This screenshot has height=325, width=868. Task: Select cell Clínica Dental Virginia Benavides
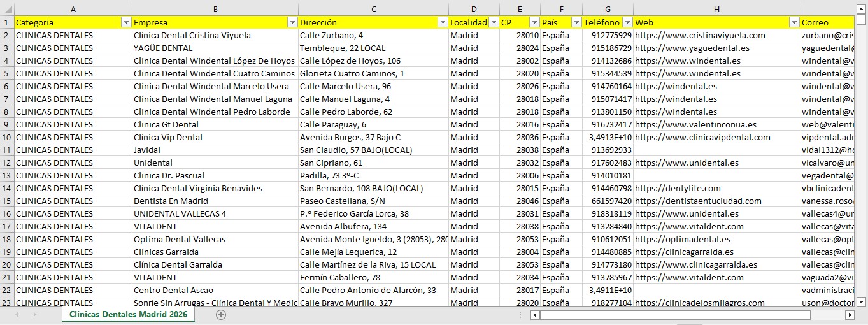[x=215, y=188]
